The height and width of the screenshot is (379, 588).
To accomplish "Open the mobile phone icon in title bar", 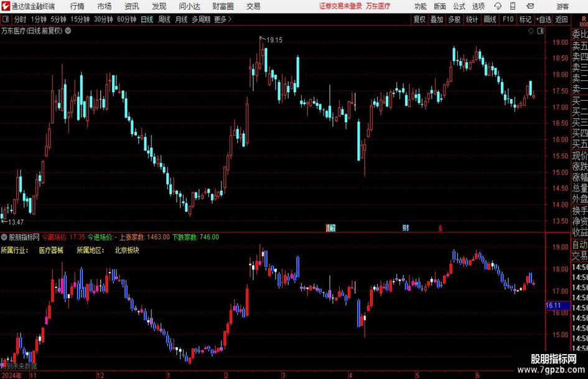I will coord(513,6).
